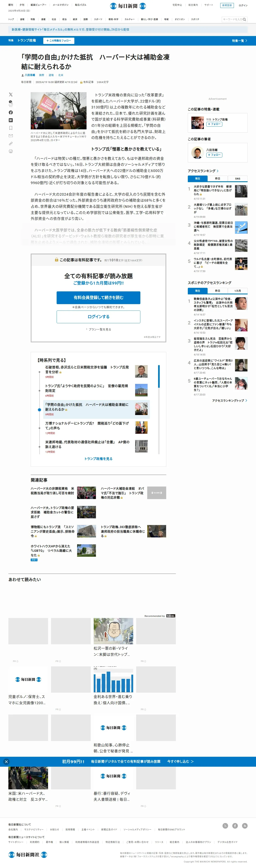Select 現在 tab in スポニチのアクセスランキング
This screenshot has height=868, width=256.
click(198, 291)
